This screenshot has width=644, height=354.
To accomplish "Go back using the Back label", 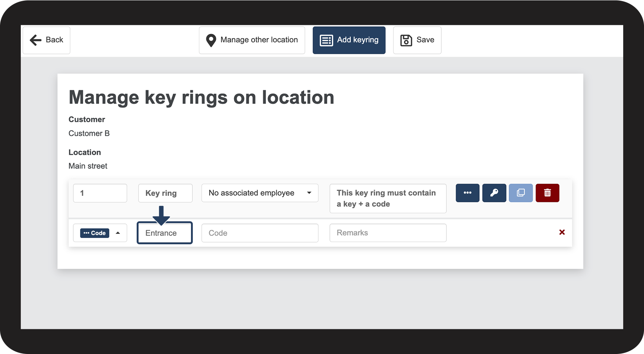I will point(54,40).
